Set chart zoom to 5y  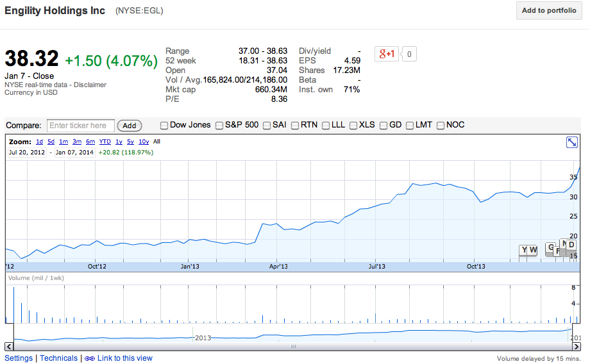(x=131, y=142)
